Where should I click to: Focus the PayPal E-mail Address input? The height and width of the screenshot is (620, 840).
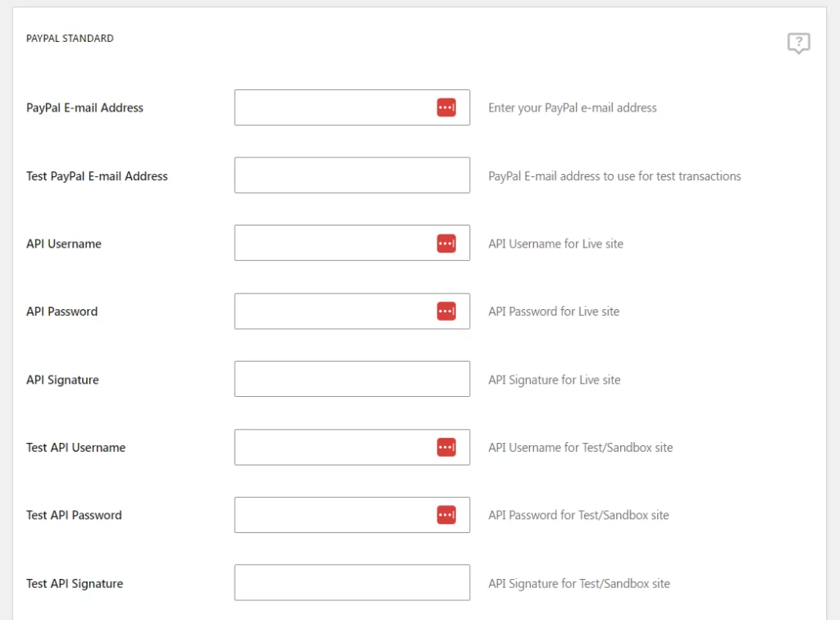352,107
